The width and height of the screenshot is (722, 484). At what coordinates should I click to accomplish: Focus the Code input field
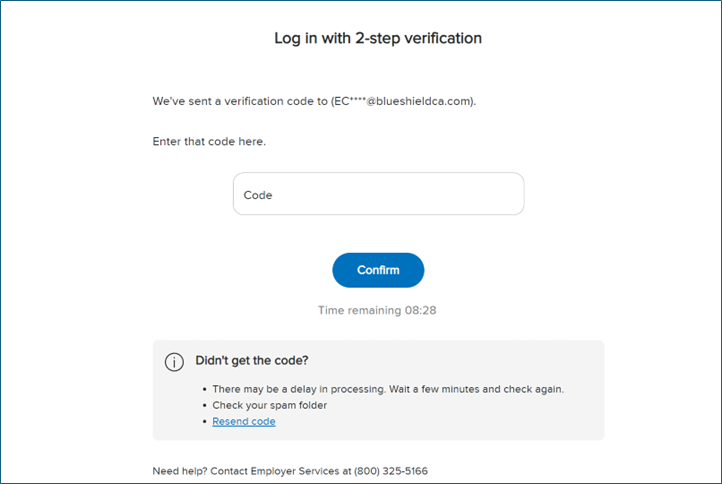(378, 194)
